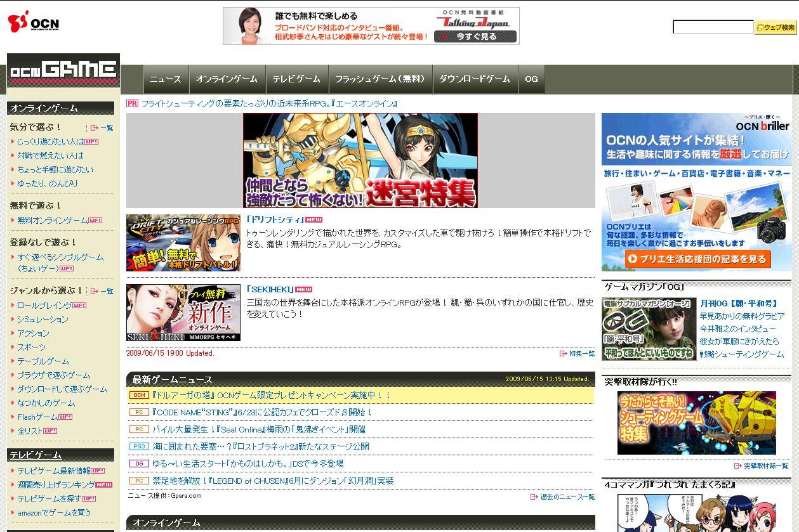
Task: Focus the web search input field
Action: point(713,27)
